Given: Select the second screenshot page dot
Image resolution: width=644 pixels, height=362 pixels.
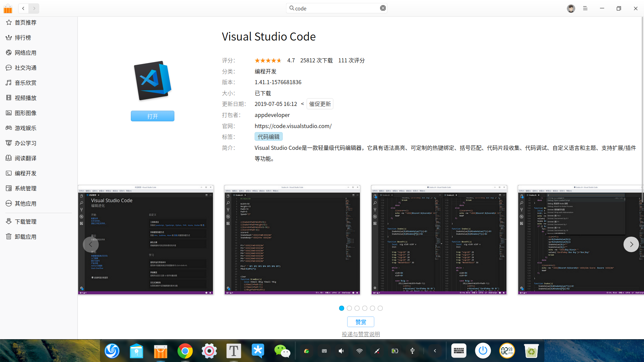Looking at the screenshot, I should 349,308.
